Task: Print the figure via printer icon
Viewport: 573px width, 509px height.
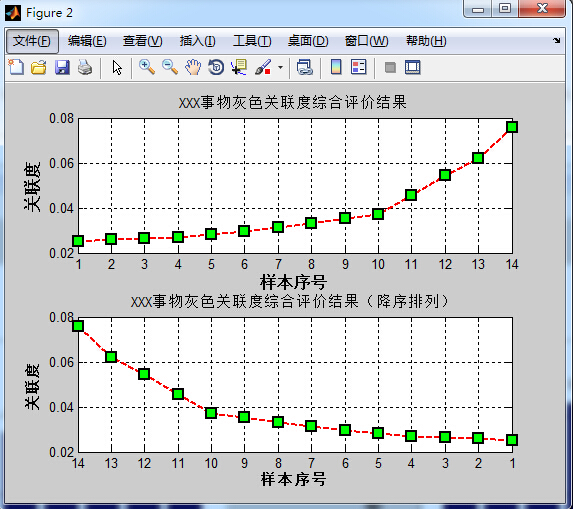Action: click(85, 68)
